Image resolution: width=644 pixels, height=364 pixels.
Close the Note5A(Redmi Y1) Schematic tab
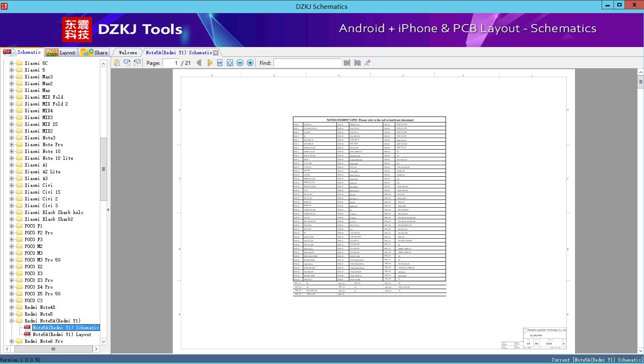point(216,53)
